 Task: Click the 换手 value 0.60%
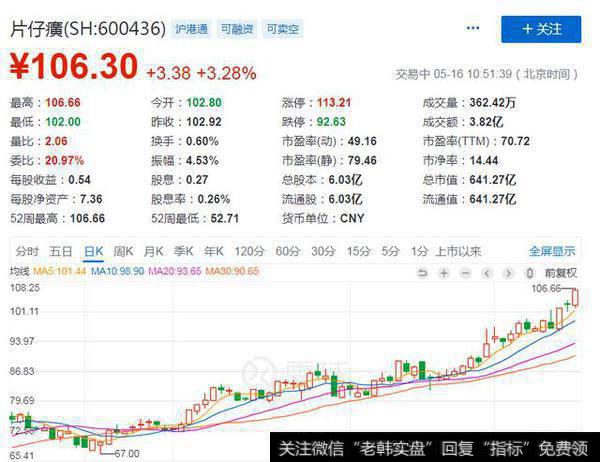202,141
